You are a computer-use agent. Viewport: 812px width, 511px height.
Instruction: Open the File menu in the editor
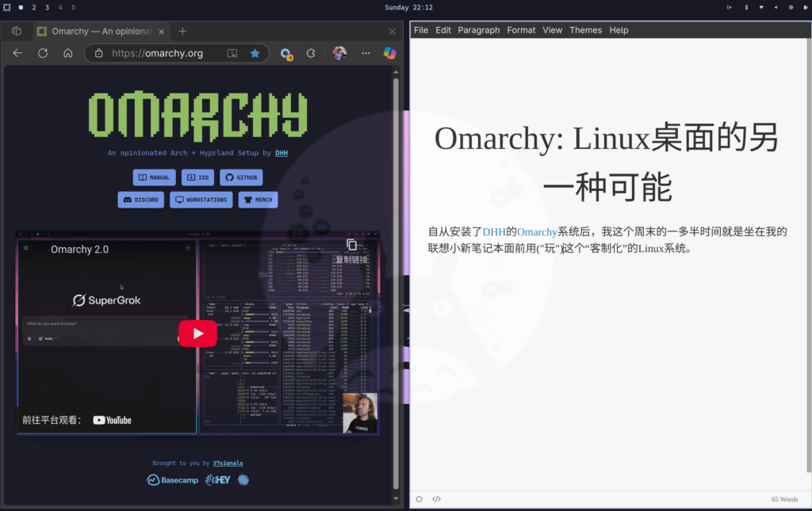[421, 30]
